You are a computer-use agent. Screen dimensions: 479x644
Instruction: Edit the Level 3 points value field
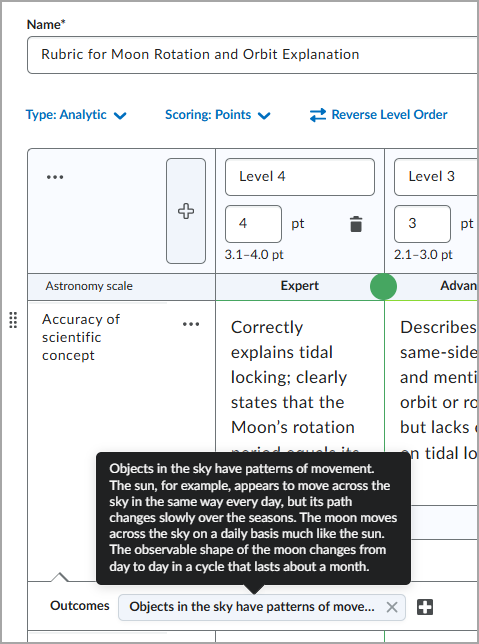pos(422,224)
